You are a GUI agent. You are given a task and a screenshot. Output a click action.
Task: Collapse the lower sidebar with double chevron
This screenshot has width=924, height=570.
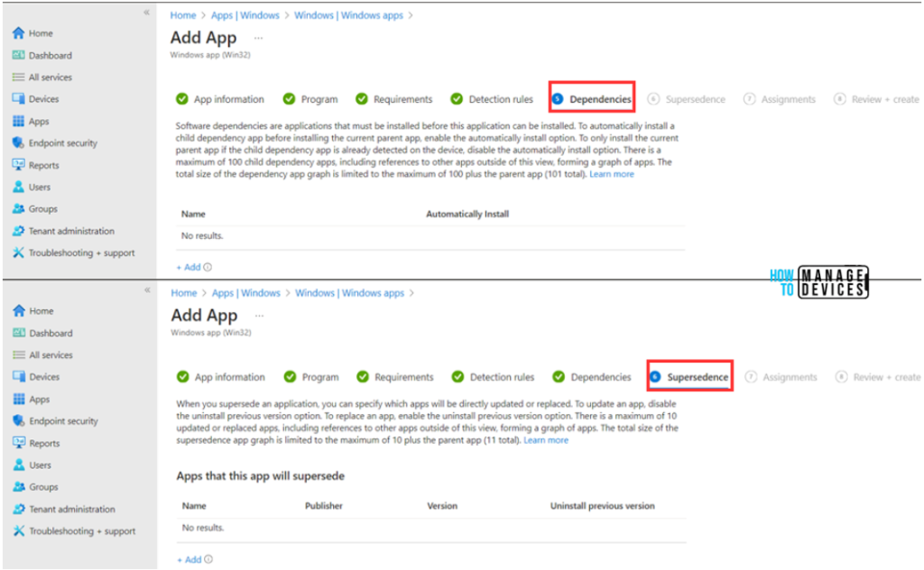[147, 290]
